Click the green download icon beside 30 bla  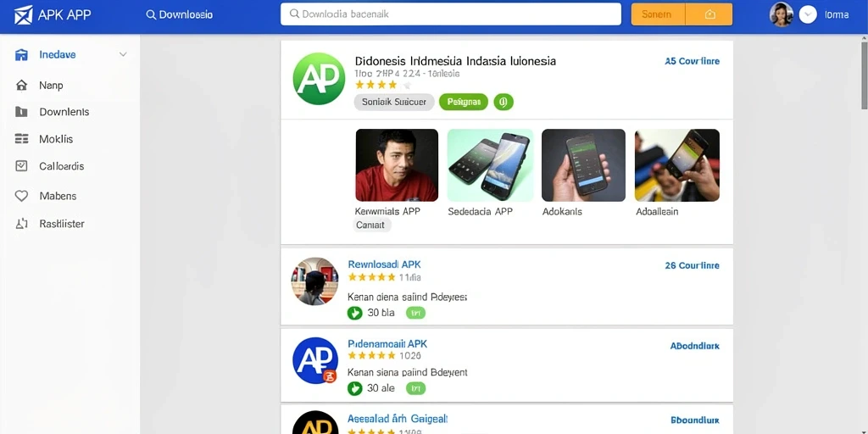point(354,314)
